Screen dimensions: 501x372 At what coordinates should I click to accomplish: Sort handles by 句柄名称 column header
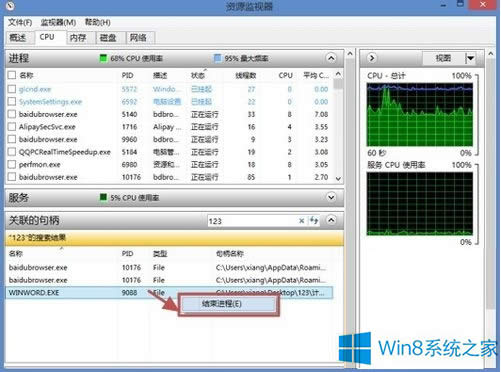coord(230,254)
